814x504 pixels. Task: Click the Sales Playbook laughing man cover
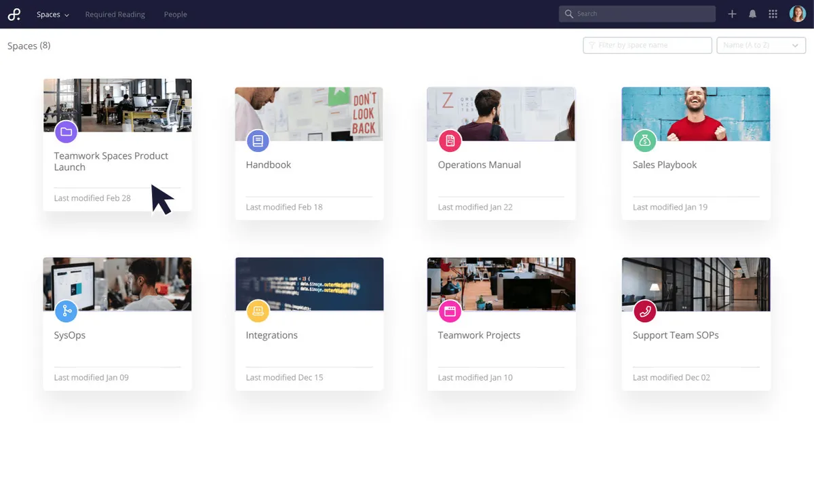pos(696,114)
